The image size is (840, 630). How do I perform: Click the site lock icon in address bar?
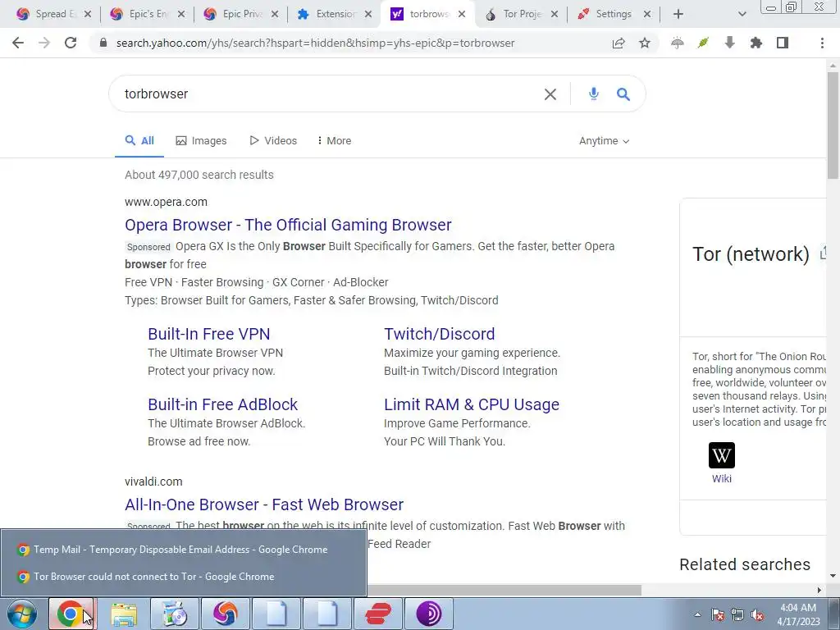[x=103, y=43]
